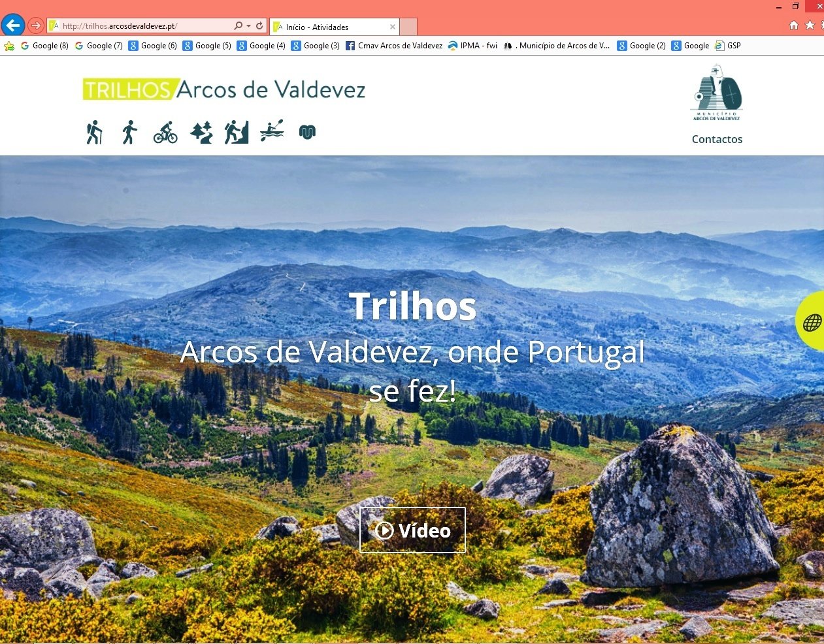Viewport: 824px width, 644px height.
Task: Click the browser back arrow button
Action: [x=13, y=25]
